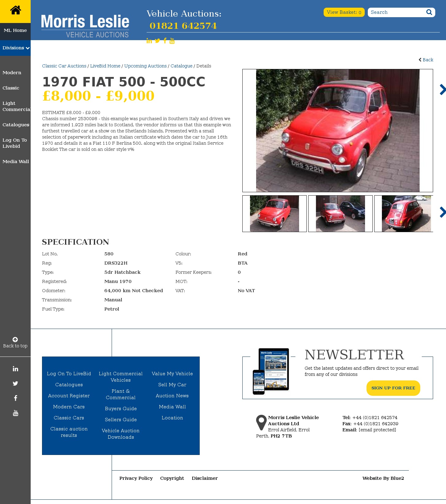This screenshot has width=446, height=504.
Task: Open Vehicle Auction Downloads link
Action: [x=121, y=434]
